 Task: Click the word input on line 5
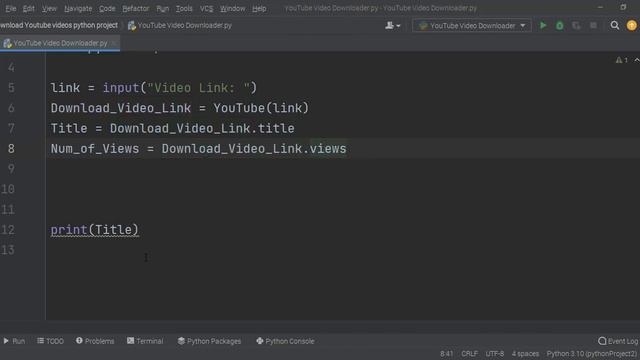[121, 88]
